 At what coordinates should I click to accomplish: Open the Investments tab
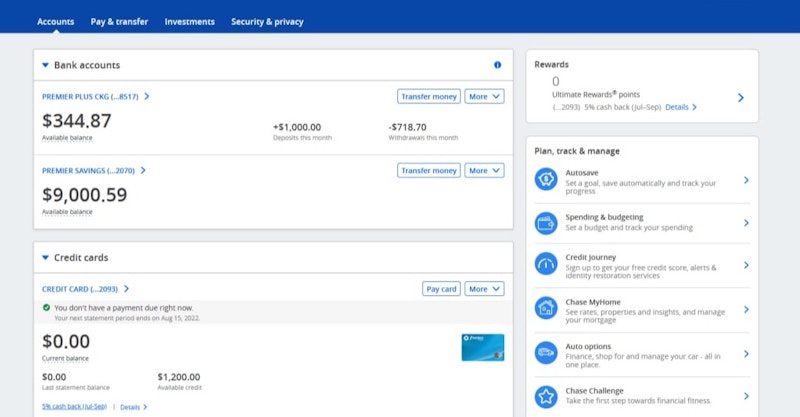189,21
